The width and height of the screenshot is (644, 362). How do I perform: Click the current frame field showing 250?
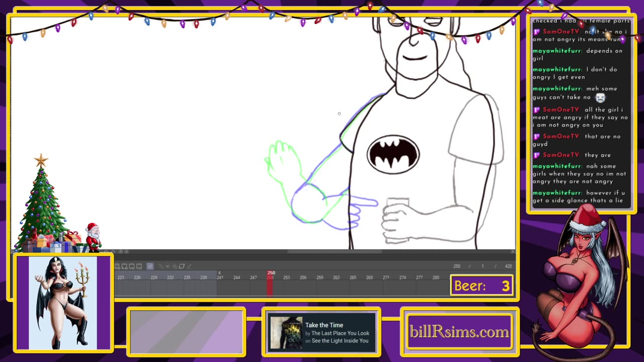pyautogui.click(x=457, y=266)
